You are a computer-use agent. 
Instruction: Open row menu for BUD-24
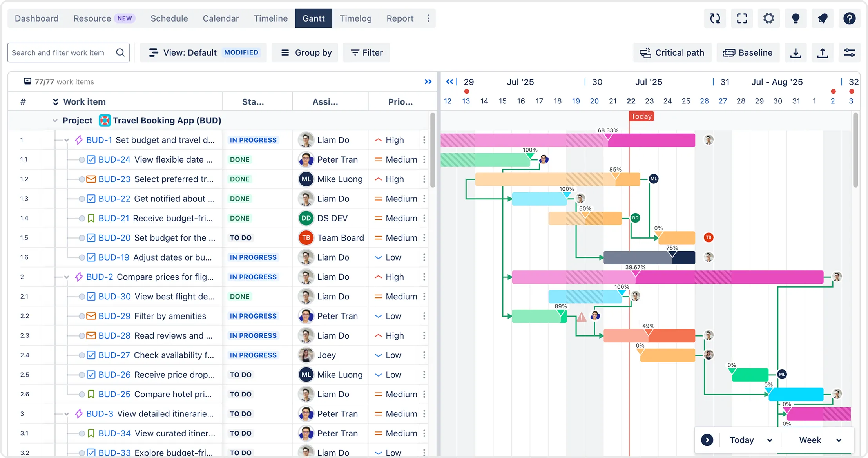(424, 159)
